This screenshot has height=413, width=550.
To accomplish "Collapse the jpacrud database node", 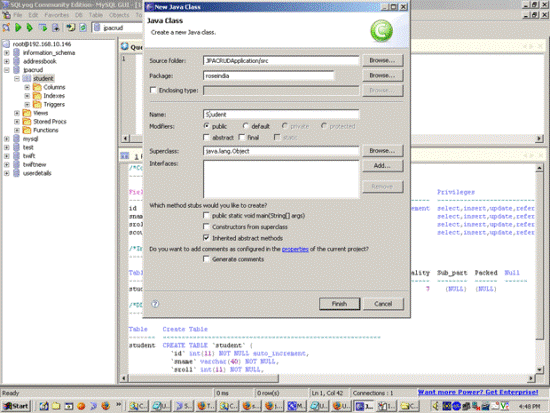I will [x=7, y=70].
